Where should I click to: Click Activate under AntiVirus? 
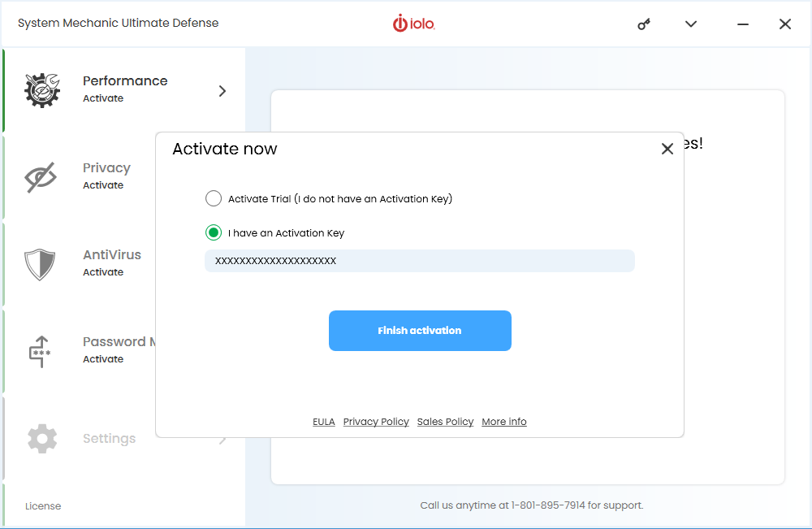(103, 272)
